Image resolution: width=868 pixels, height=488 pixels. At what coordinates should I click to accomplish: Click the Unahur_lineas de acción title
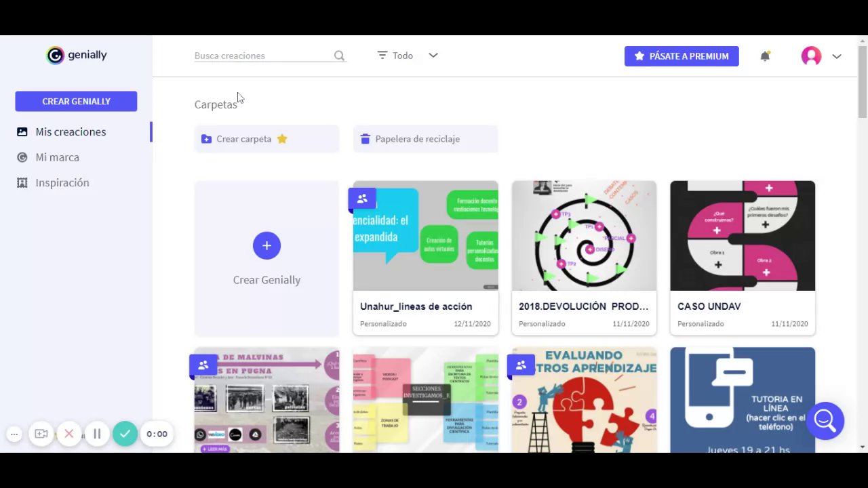416,306
